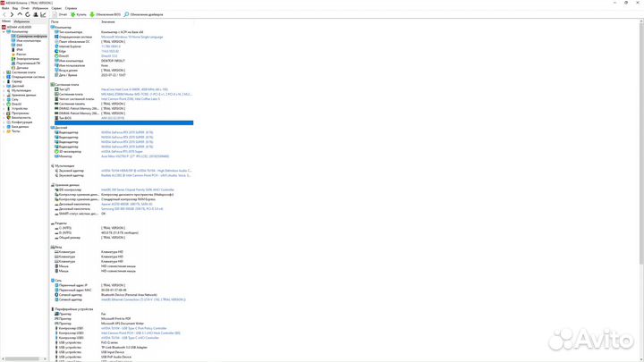Switch to the Избранное tab
Screen dimensions: 644x362
click(22, 21)
